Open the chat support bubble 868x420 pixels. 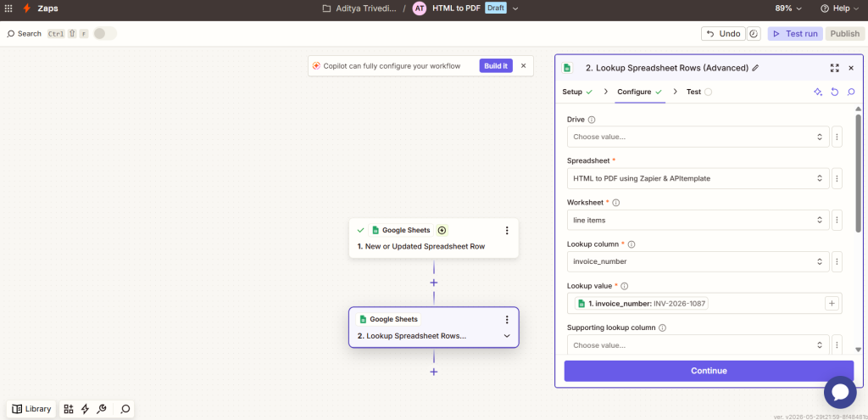pyautogui.click(x=840, y=392)
